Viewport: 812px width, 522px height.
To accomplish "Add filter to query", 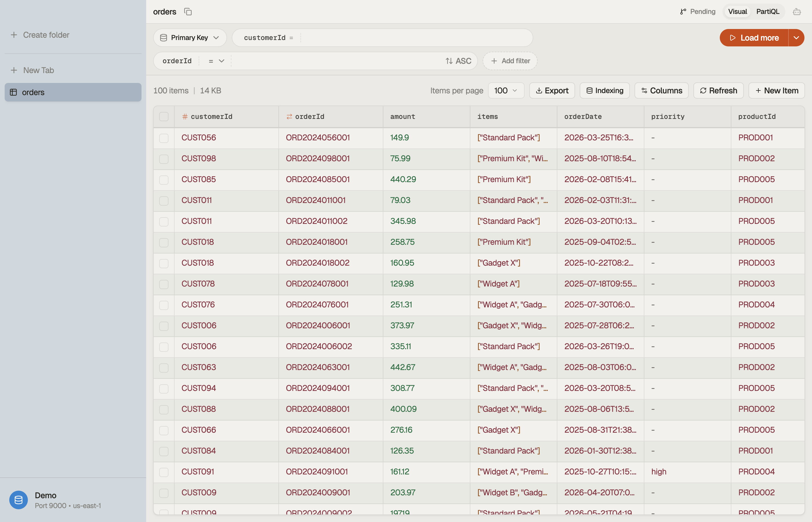I will [x=510, y=61].
